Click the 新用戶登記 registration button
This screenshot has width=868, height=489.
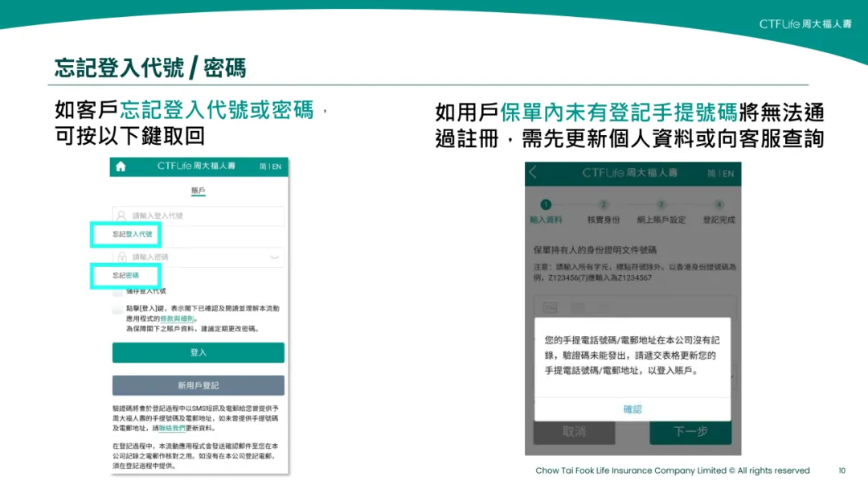(x=198, y=385)
